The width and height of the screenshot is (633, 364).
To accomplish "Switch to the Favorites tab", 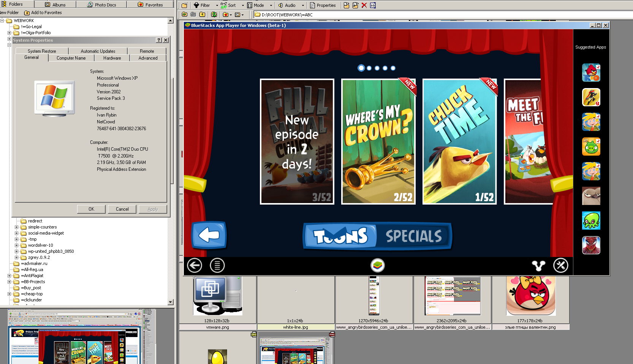I will point(150,5).
